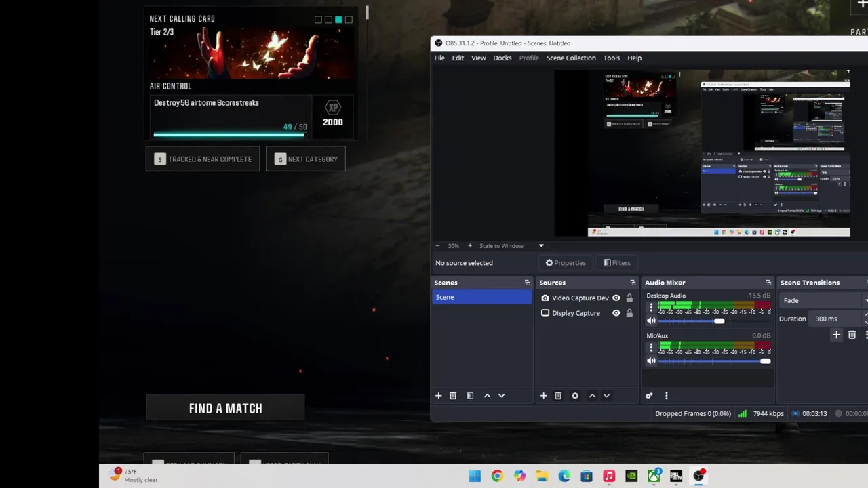Open scene filters icon in Scenes dock

(x=470, y=396)
